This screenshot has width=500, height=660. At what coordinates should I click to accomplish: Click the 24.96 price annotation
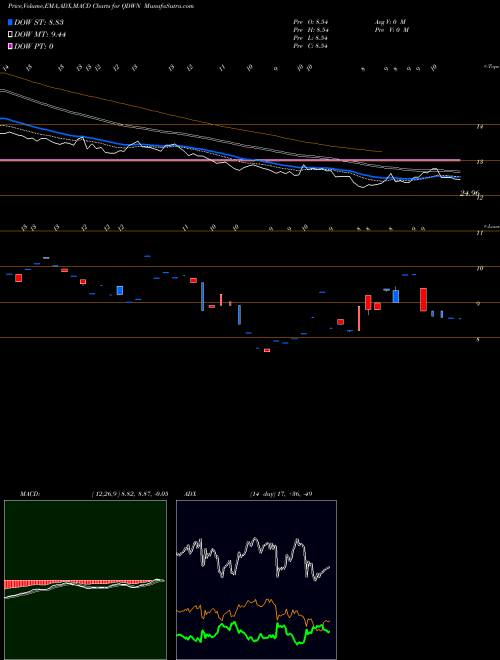click(x=470, y=193)
